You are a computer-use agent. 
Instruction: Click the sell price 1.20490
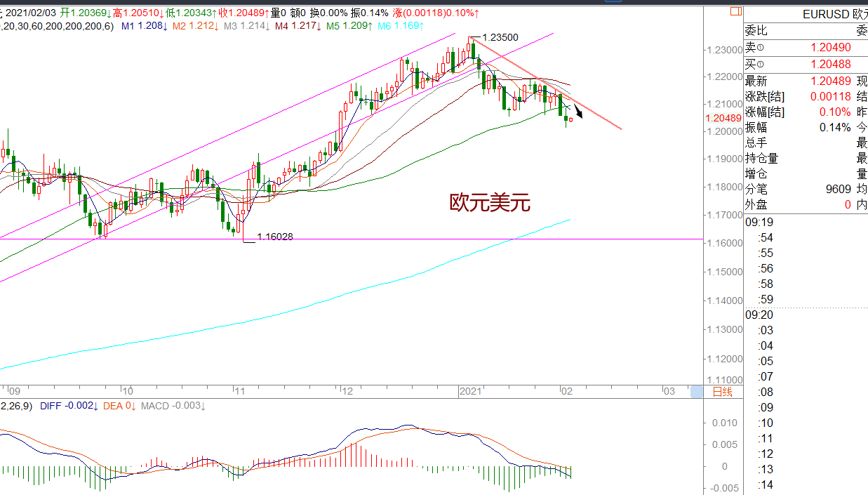831,48
